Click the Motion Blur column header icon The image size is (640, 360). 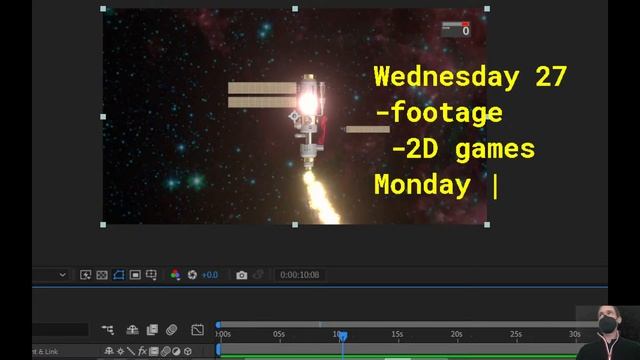pyautogui.click(x=165, y=351)
